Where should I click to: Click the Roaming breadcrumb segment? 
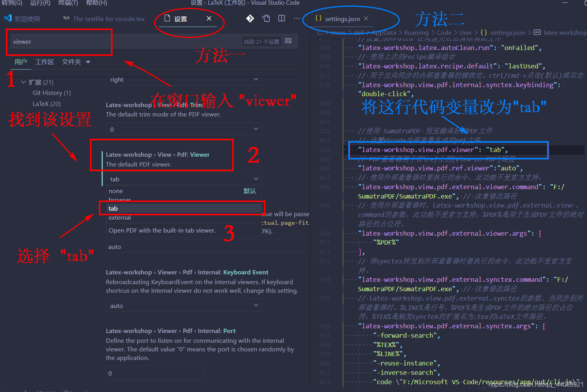pos(416,32)
